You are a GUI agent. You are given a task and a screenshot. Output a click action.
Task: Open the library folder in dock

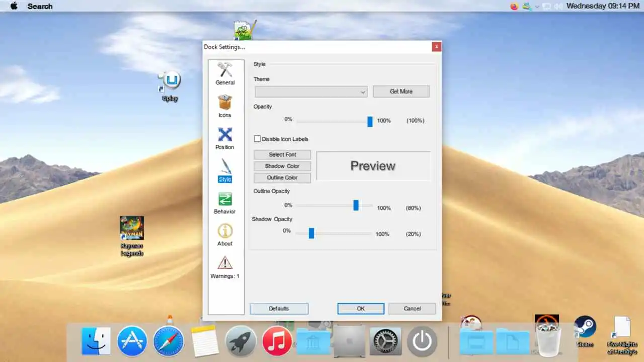click(x=313, y=342)
